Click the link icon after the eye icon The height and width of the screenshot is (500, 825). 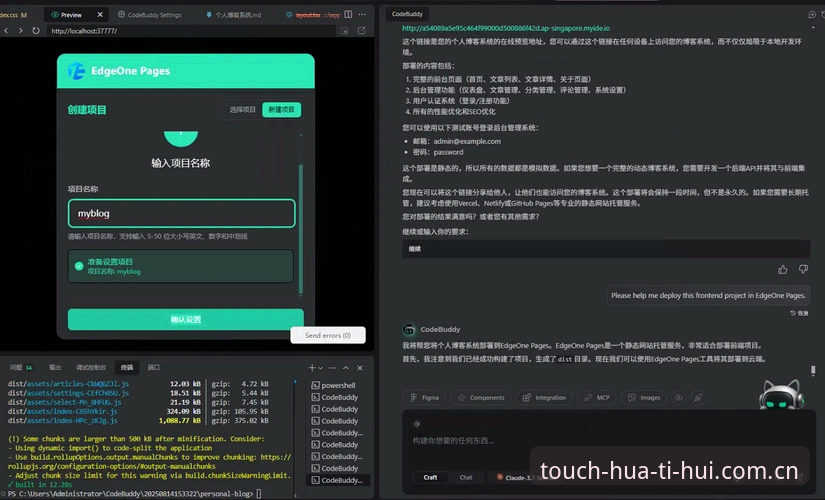pos(698,397)
